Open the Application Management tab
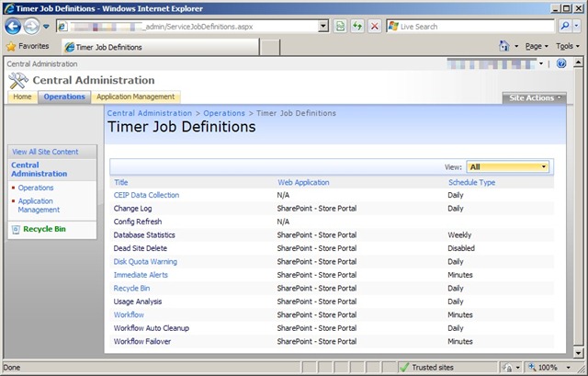Image resolution: width=588 pixels, height=376 pixels. pos(136,97)
